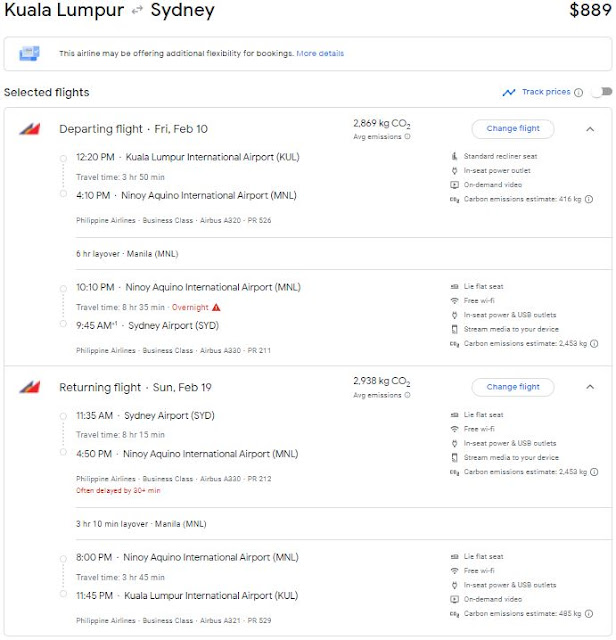
Task: Click the 'Airbus A321 - PR 529' flight info line
Action: click(x=236, y=621)
